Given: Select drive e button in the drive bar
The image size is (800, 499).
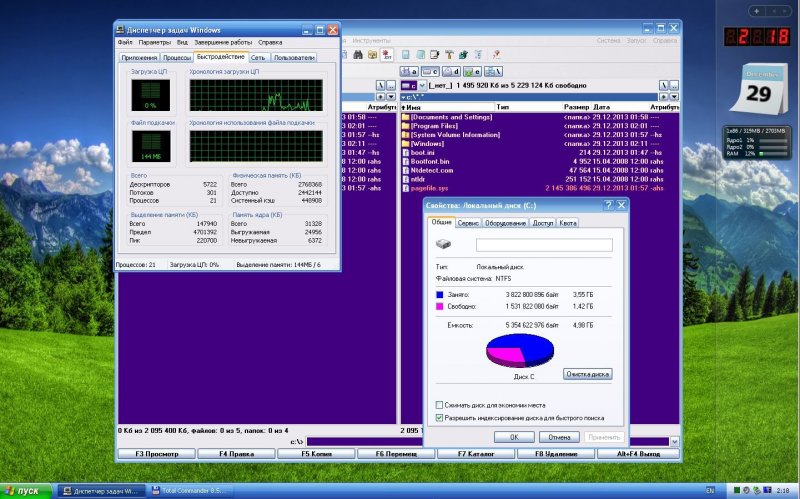Looking at the screenshot, I should (x=472, y=72).
